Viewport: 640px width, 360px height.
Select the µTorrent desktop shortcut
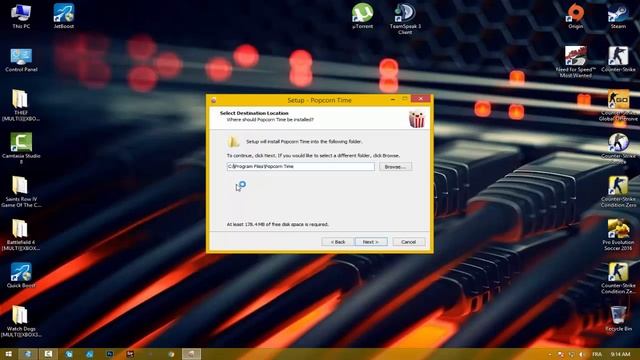[362, 16]
